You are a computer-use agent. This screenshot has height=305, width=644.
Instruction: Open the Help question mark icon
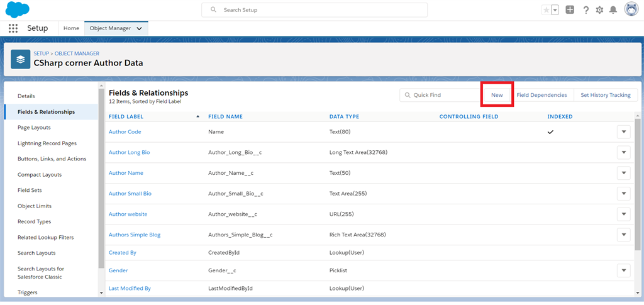[586, 10]
